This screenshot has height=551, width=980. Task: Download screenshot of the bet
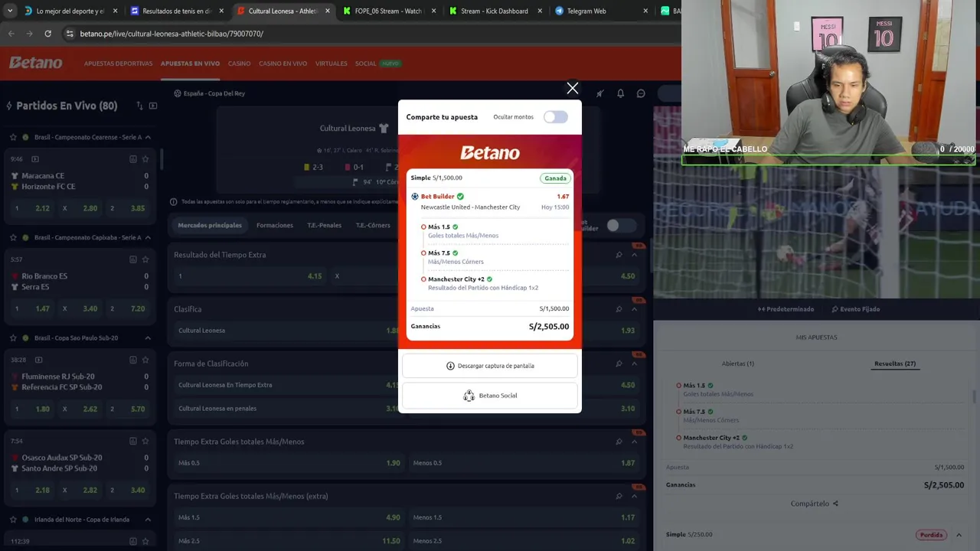pyautogui.click(x=490, y=366)
